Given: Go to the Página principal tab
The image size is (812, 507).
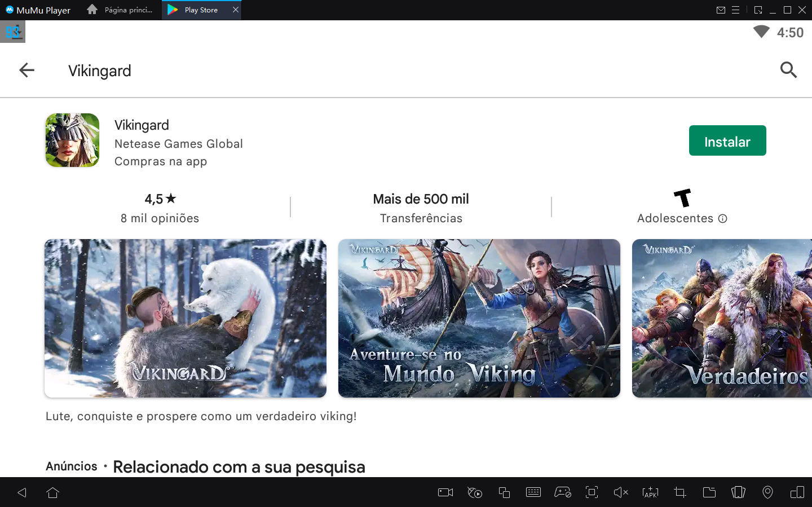Looking at the screenshot, I should click(x=119, y=10).
